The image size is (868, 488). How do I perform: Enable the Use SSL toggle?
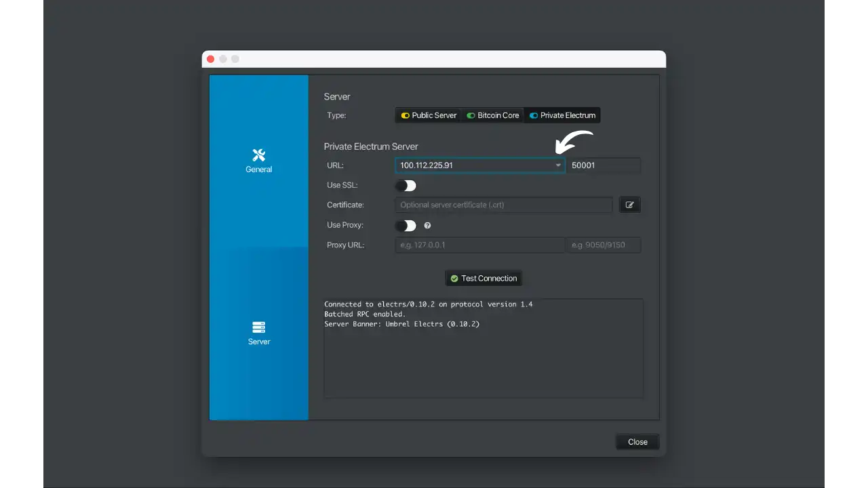point(406,185)
